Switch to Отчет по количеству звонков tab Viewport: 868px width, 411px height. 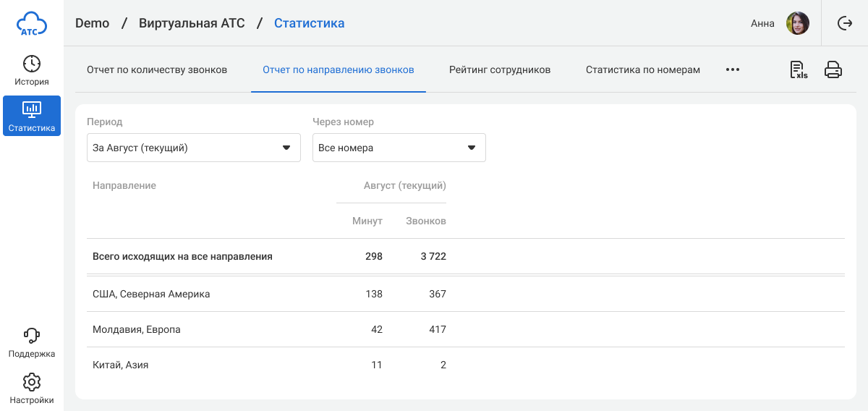[157, 70]
